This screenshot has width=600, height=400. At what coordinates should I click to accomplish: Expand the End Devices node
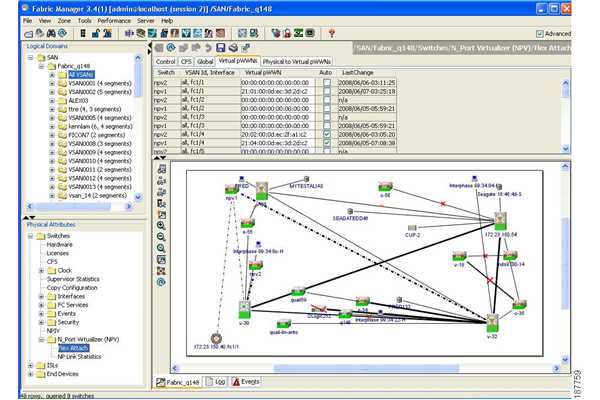[30, 374]
